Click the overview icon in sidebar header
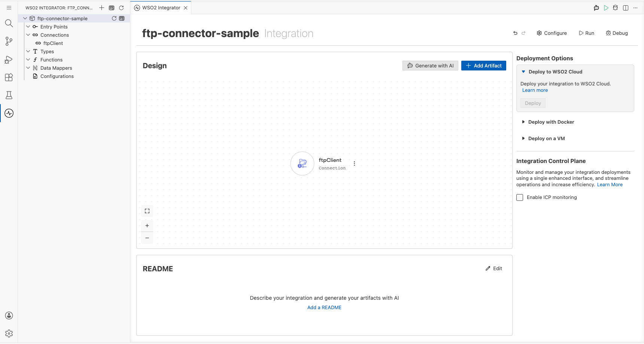 click(x=112, y=7)
